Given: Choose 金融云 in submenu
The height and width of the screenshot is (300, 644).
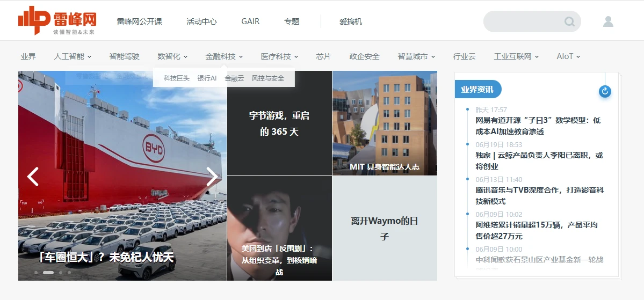Looking at the screenshot, I should coord(234,78).
